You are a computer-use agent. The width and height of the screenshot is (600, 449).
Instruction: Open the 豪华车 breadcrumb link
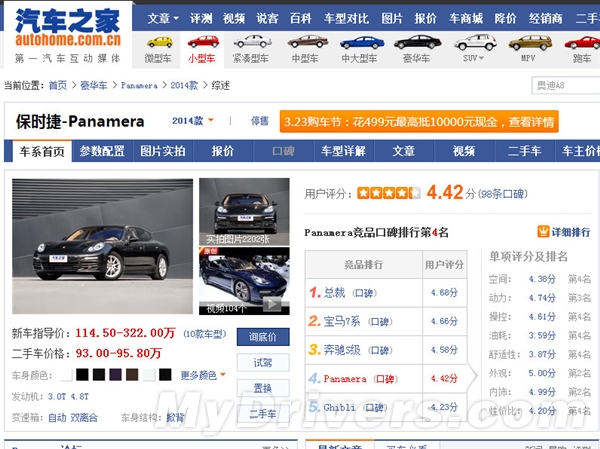tap(94, 85)
